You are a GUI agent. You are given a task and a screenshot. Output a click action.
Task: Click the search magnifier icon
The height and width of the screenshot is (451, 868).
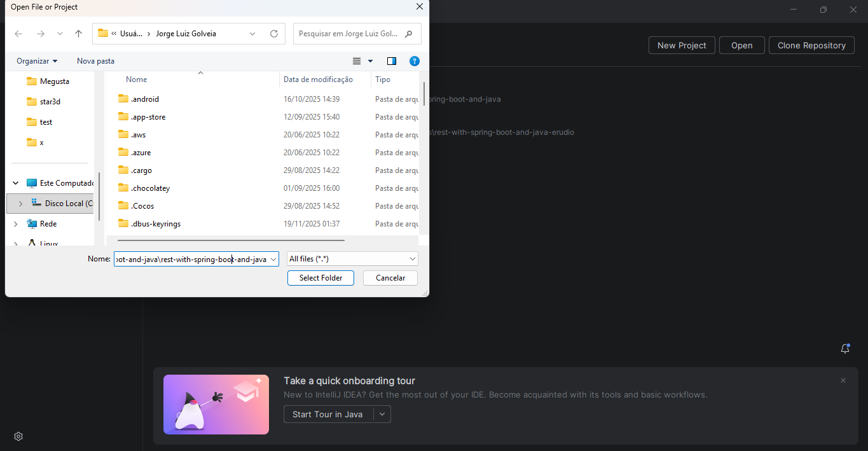pyautogui.click(x=409, y=34)
